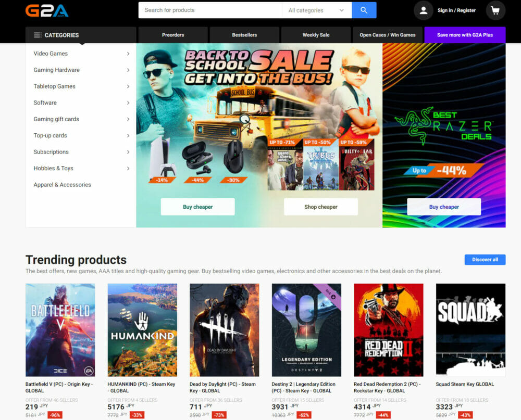
Task: Expand the Video Games category chevron
Action: coord(128,54)
